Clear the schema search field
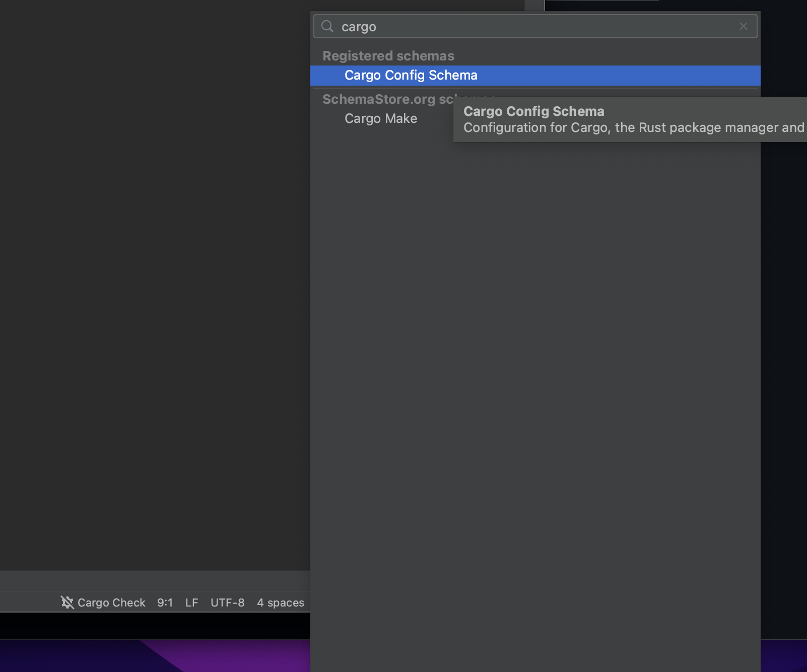The height and width of the screenshot is (672, 807). [x=744, y=26]
